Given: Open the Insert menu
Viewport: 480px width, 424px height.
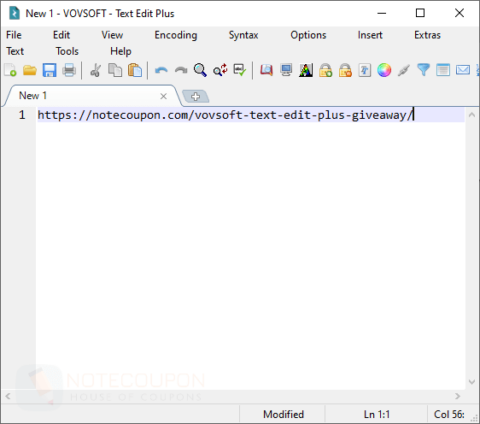Looking at the screenshot, I should click(370, 35).
